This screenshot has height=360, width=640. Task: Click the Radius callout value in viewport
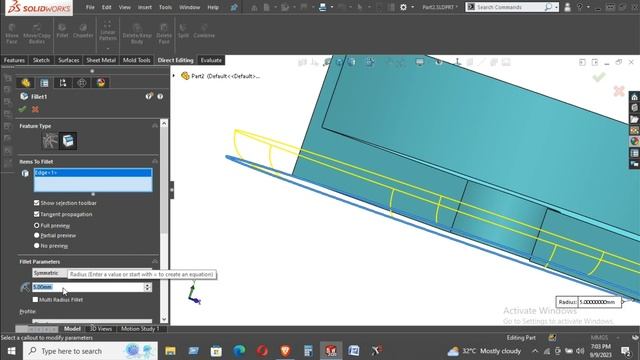point(599,302)
